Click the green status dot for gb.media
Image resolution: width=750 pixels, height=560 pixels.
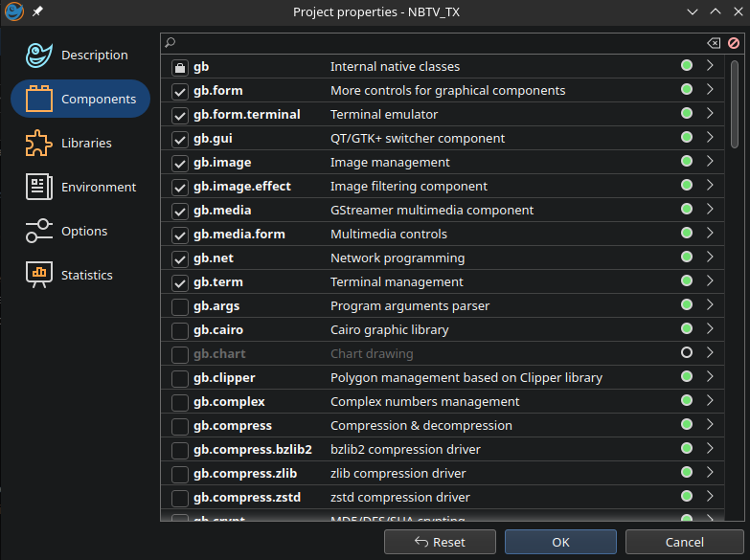[x=687, y=210]
